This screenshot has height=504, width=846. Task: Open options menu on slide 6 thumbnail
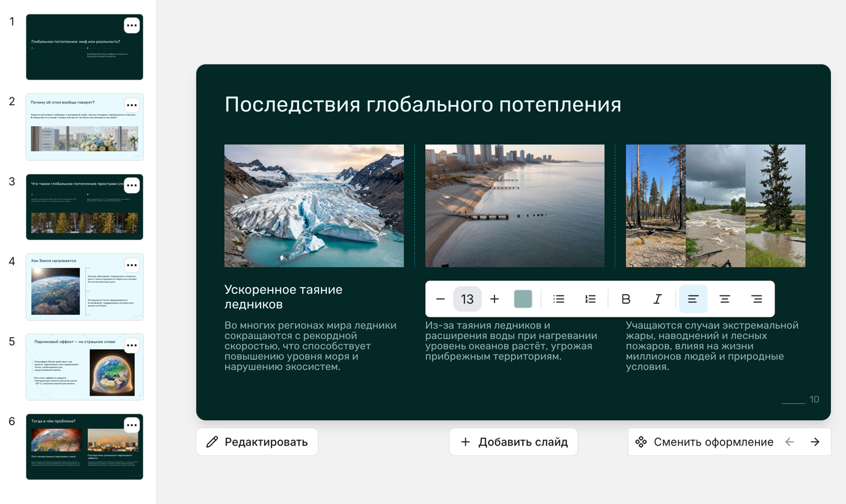point(132,425)
